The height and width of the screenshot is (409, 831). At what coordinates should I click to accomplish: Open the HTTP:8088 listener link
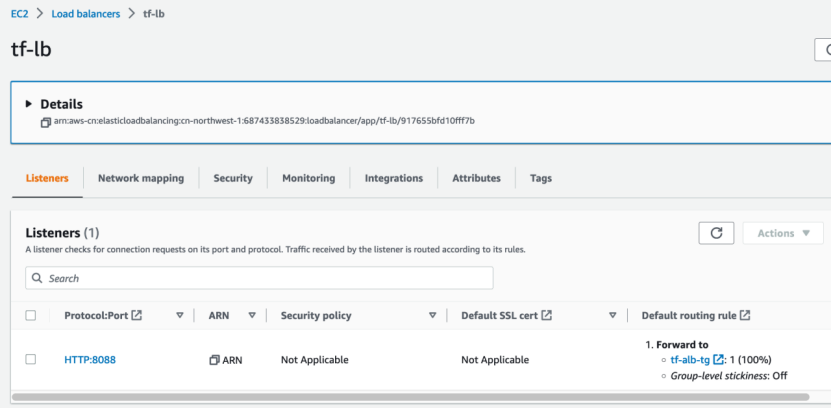click(90, 360)
